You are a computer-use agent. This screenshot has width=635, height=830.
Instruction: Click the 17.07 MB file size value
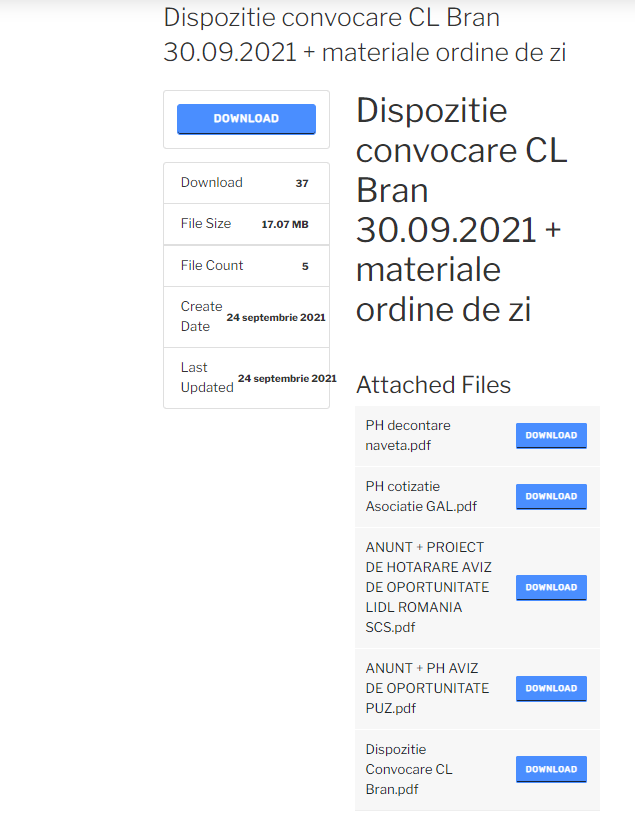pyautogui.click(x=284, y=225)
